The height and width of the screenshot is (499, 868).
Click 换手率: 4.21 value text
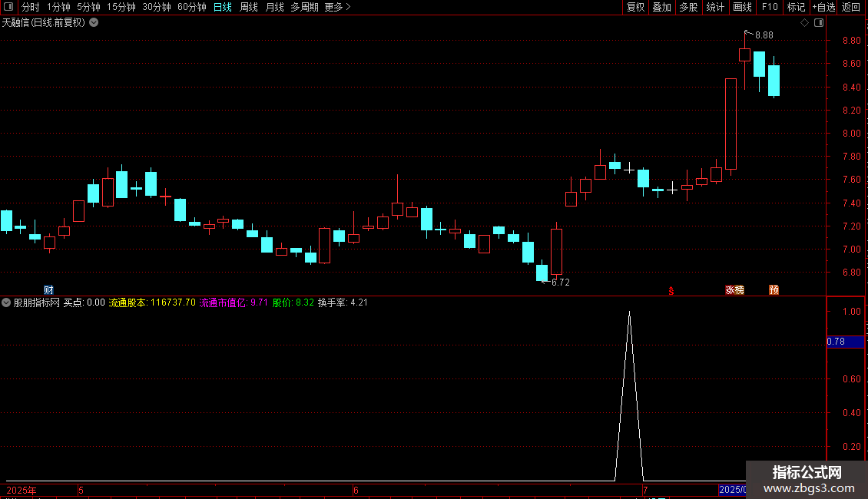343,302
